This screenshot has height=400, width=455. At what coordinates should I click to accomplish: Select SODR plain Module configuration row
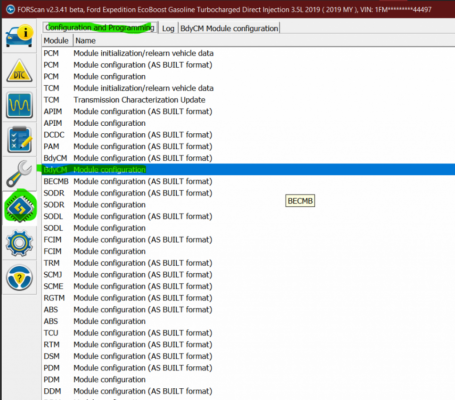click(248, 205)
